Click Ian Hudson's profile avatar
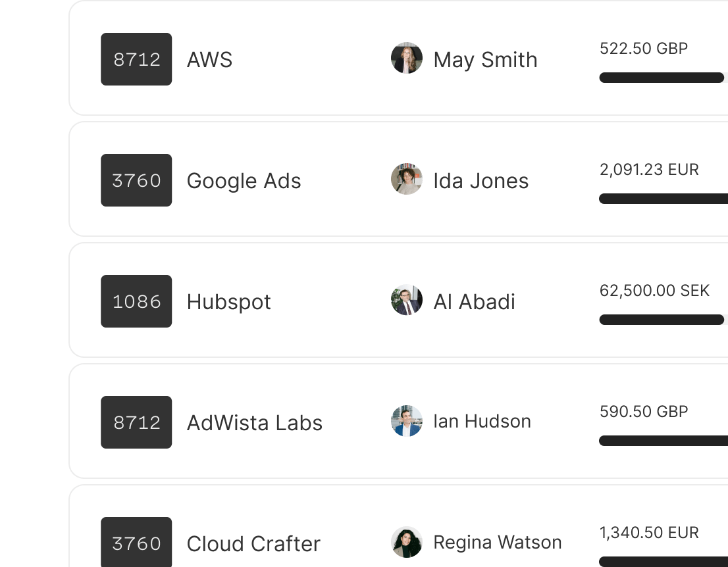This screenshot has width=728, height=567. click(x=406, y=422)
